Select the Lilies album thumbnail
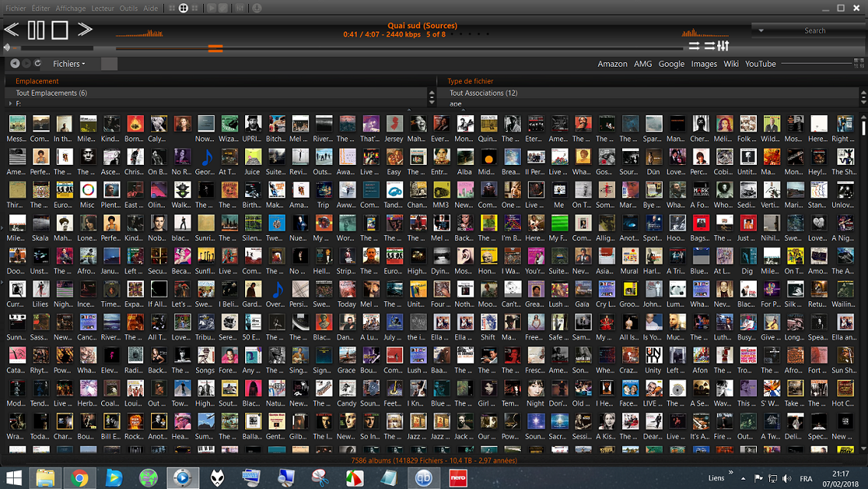Image resolution: width=868 pixels, height=489 pixels. click(x=41, y=289)
